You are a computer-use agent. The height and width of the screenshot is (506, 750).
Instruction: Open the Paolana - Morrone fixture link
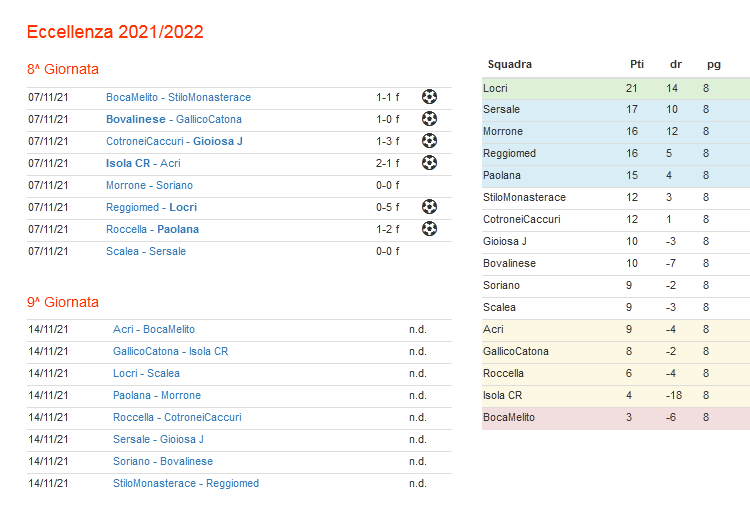click(x=157, y=395)
